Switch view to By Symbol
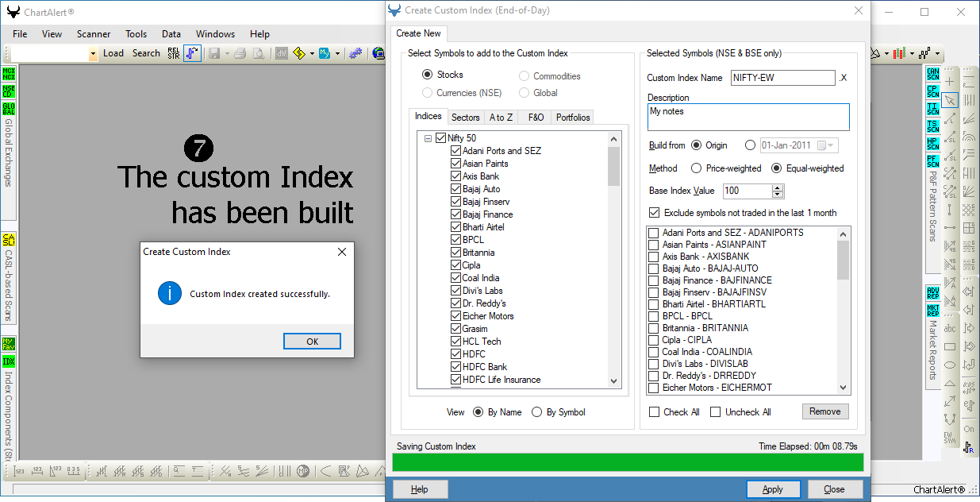Screen dimensions: 980x502 (x=537, y=412)
